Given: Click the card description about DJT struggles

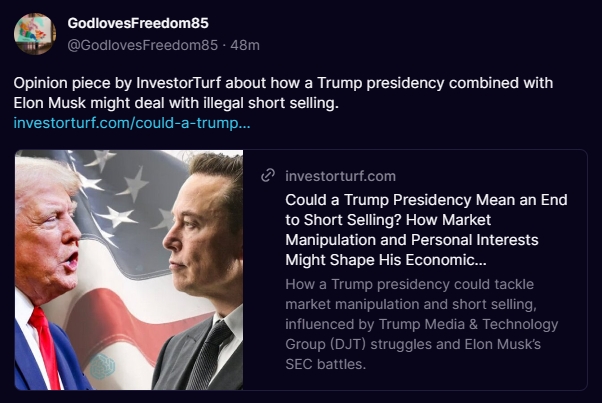Looking at the screenshot, I should click(422, 325).
